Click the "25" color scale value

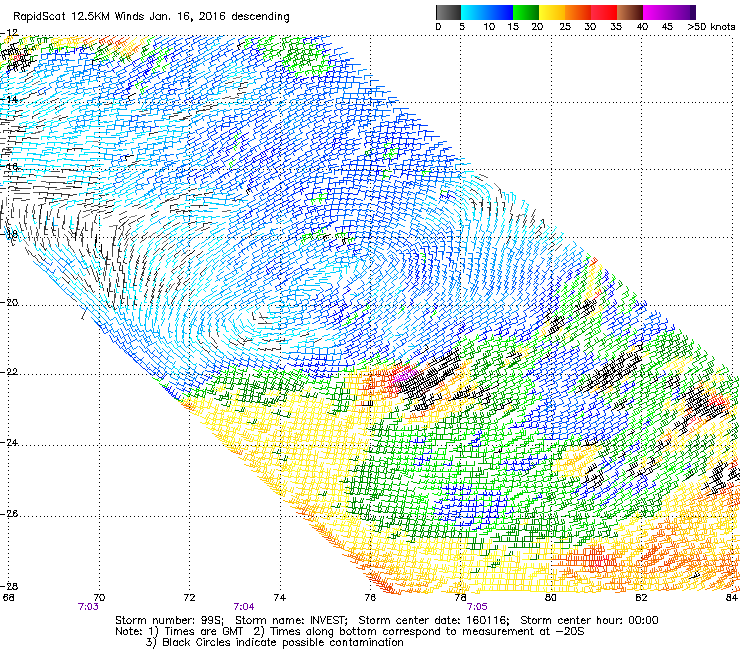click(564, 27)
